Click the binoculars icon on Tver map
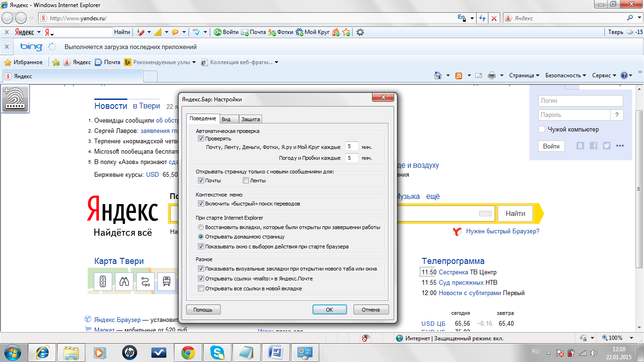644x362 pixels. coord(124,282)
